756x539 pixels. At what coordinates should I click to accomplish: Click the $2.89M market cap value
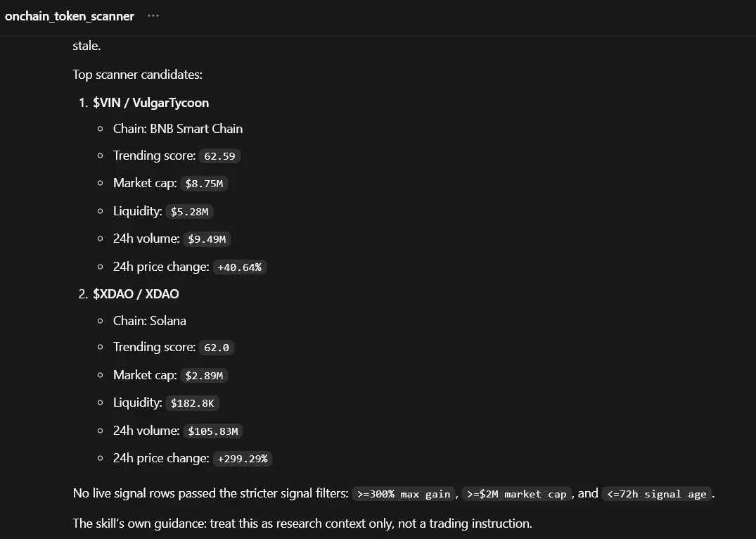204,376
